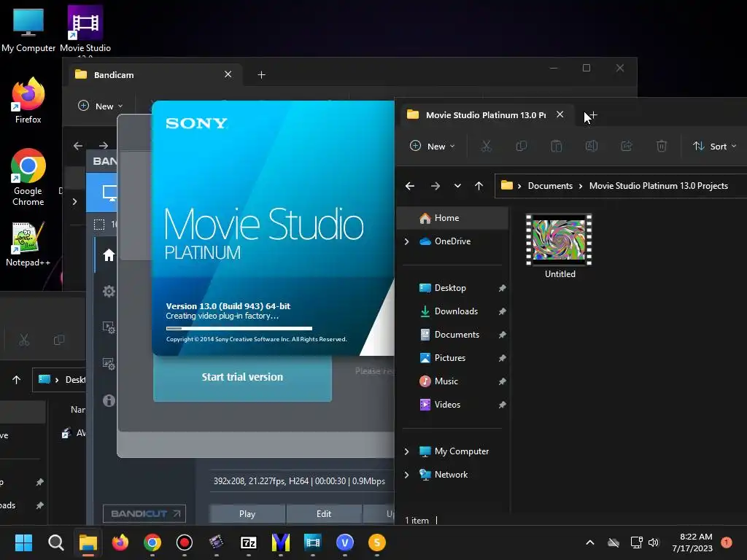
Task: Unpin Videos via its pin icon
Action: pos(502,405)
